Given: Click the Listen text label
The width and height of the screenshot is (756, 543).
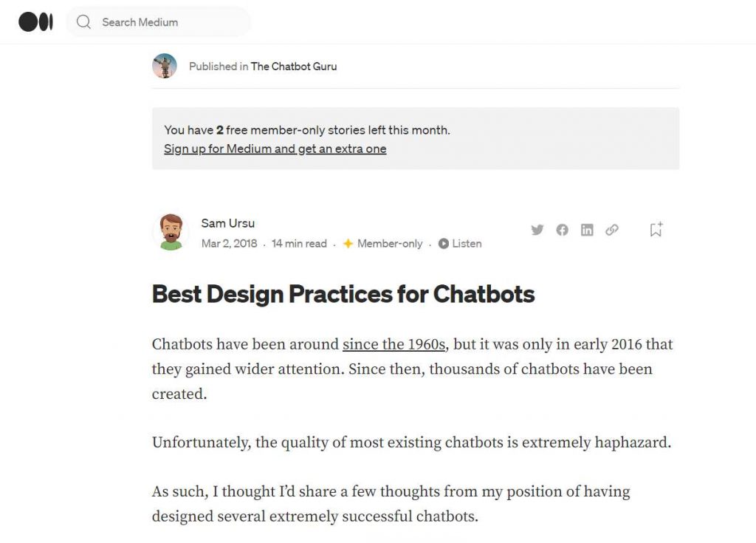Looking at the screenshot, I should (467, 244).
